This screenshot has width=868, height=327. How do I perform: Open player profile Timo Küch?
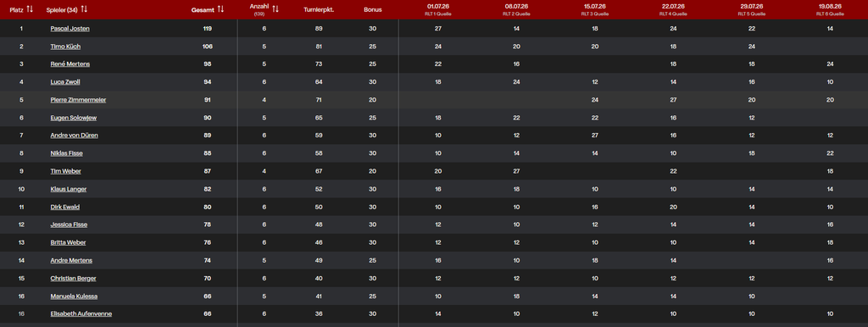[x=65, y=47]
